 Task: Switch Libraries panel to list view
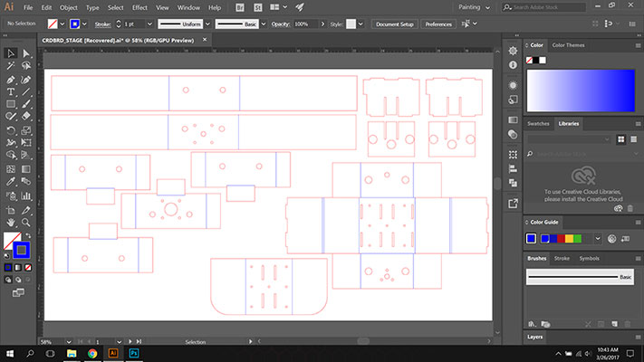pos(634,139)
